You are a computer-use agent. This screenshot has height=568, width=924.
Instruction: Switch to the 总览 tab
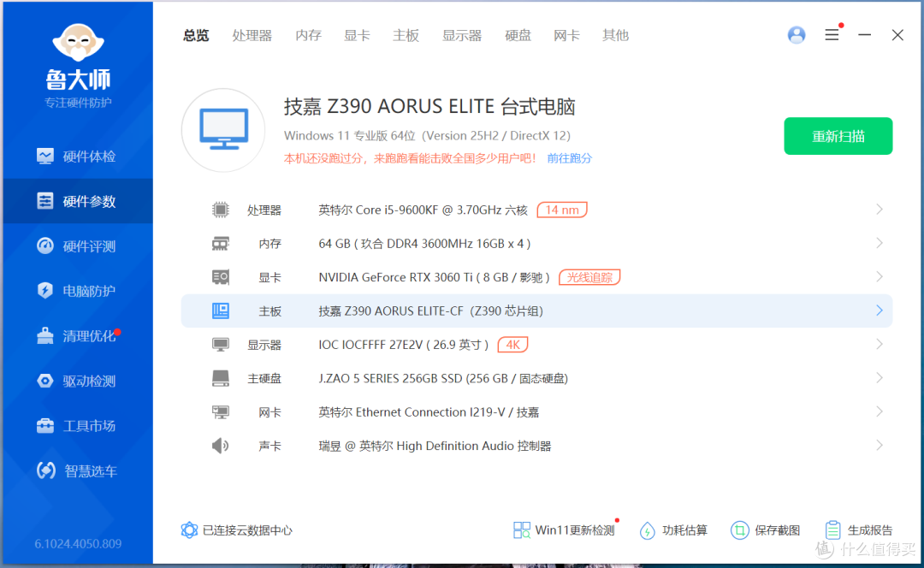196,35
